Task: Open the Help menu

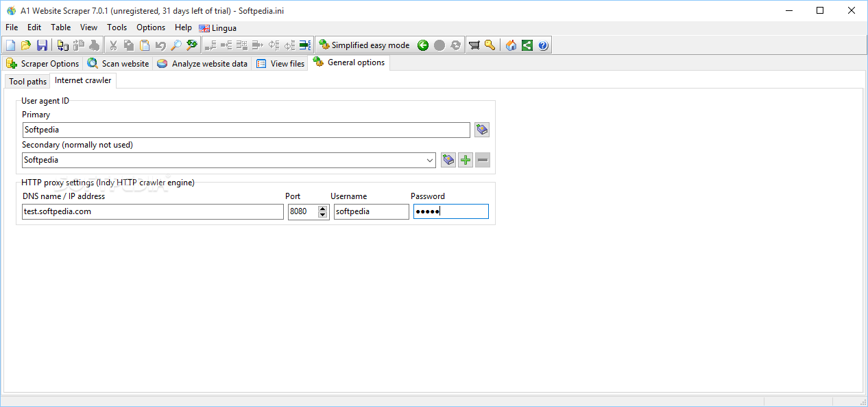Action: tap(183, 27)
